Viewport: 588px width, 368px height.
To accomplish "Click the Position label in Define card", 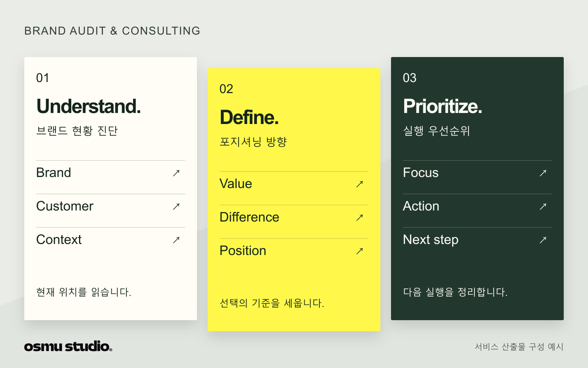I will pos(243,251).
